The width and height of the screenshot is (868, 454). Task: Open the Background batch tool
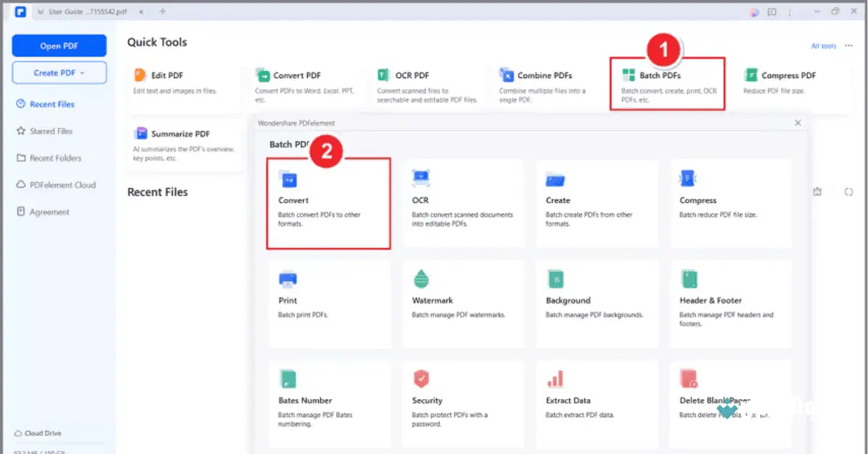tap(597, 304)
